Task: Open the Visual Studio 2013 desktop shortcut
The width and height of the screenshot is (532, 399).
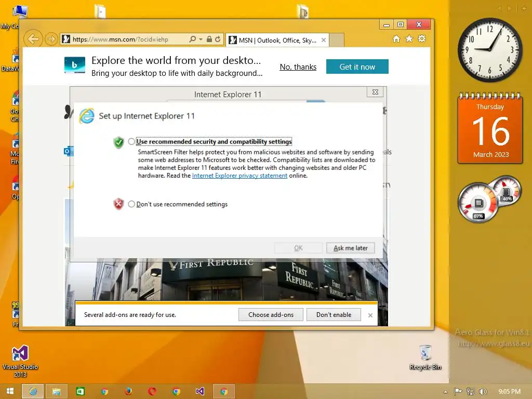Action: 20,362
